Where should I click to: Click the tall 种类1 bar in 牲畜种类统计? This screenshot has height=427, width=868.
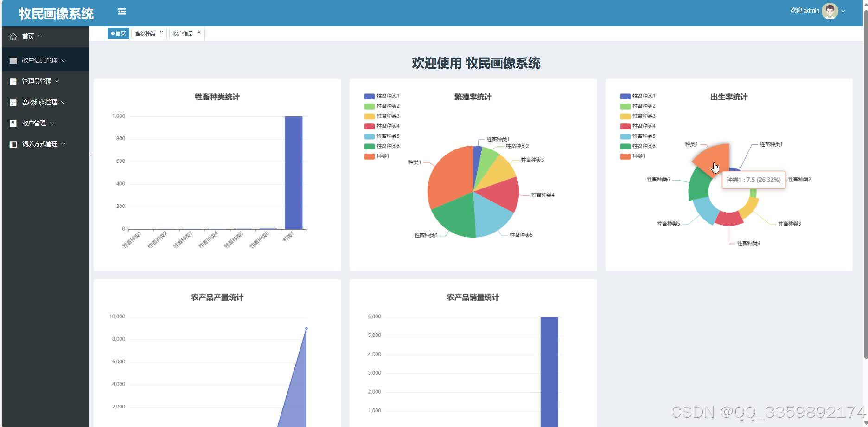point(294,173)
